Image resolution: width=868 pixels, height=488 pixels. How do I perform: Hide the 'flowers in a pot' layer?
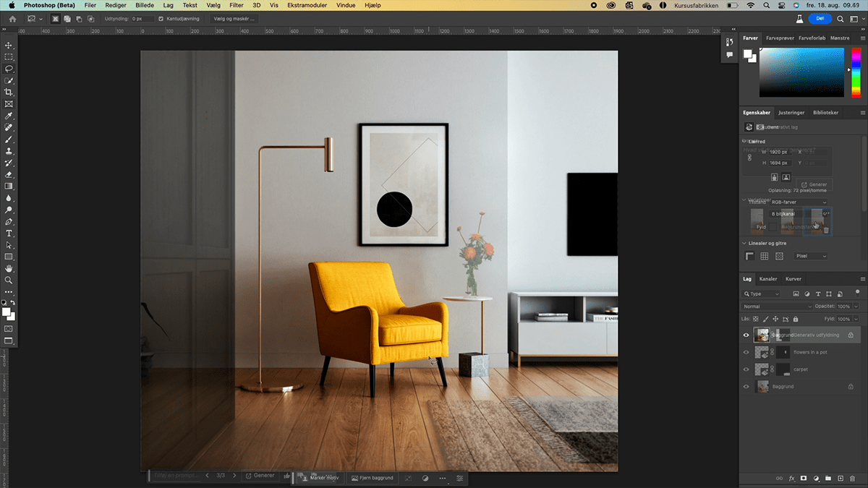(x=746, y=352)
